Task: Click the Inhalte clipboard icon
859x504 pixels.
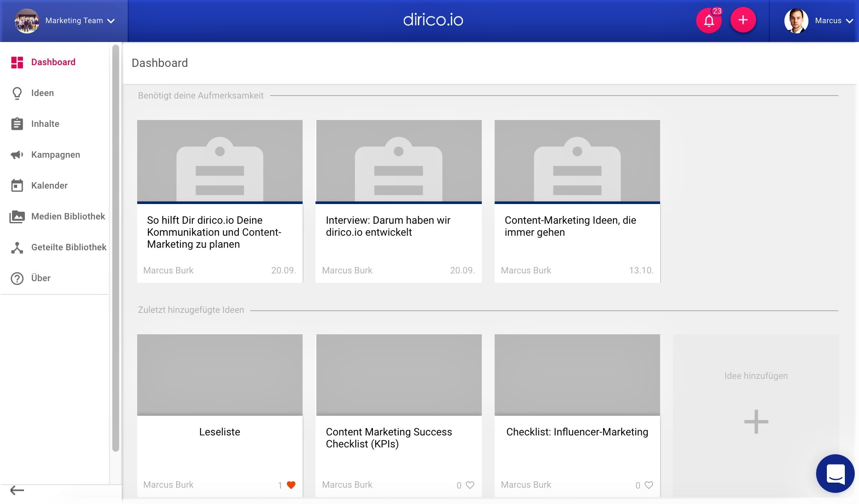Action: tap(17, 124)
